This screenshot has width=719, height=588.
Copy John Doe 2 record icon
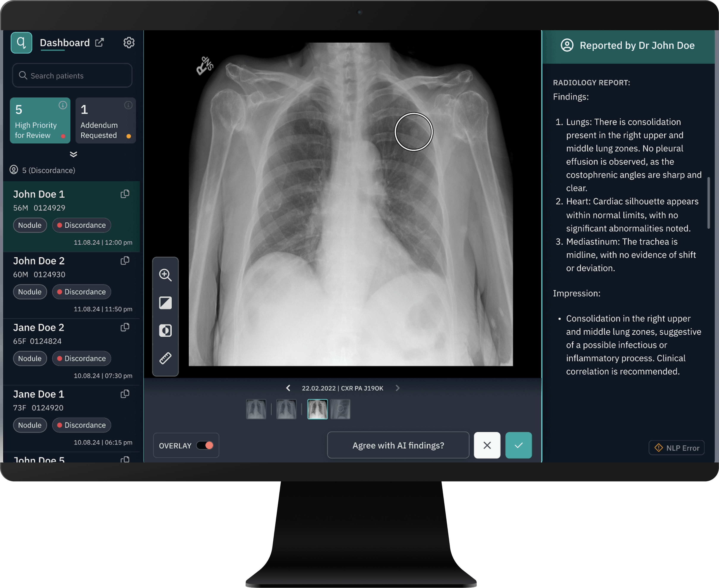125,261
